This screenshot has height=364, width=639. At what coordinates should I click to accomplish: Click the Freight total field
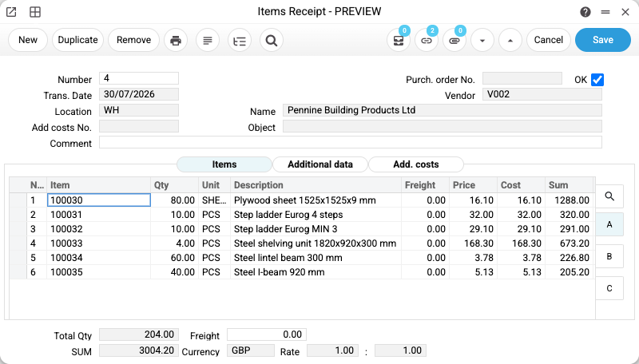point(267,334)
